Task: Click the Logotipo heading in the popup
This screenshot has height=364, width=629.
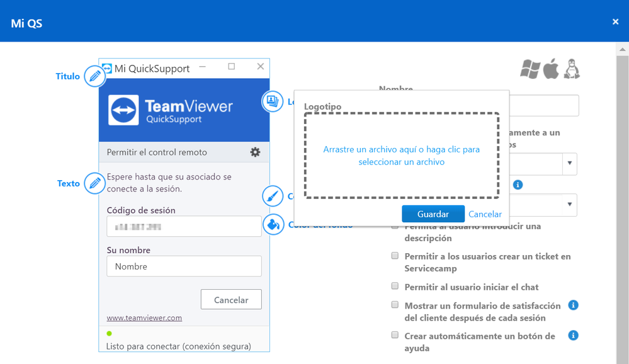Action: (322, 107)
